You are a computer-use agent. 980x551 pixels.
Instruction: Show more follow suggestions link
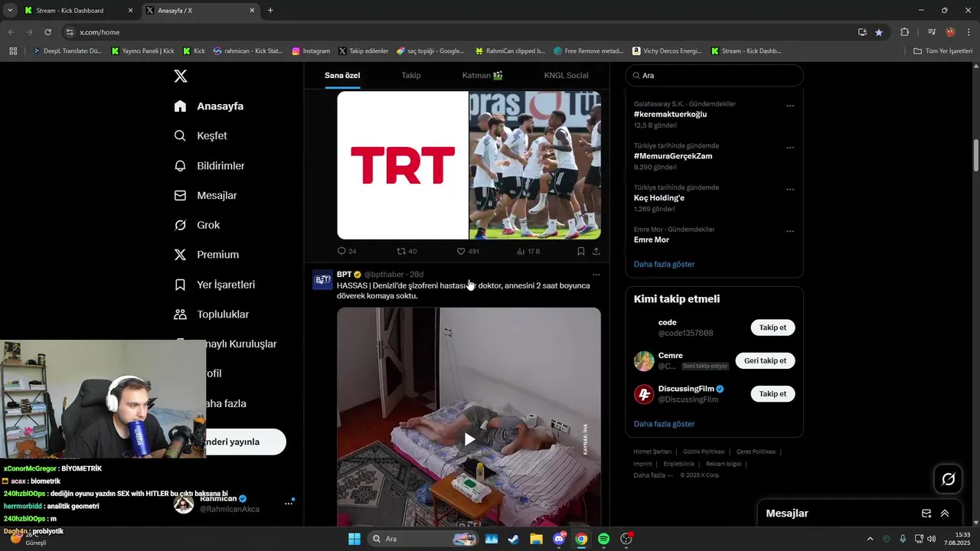664,424
